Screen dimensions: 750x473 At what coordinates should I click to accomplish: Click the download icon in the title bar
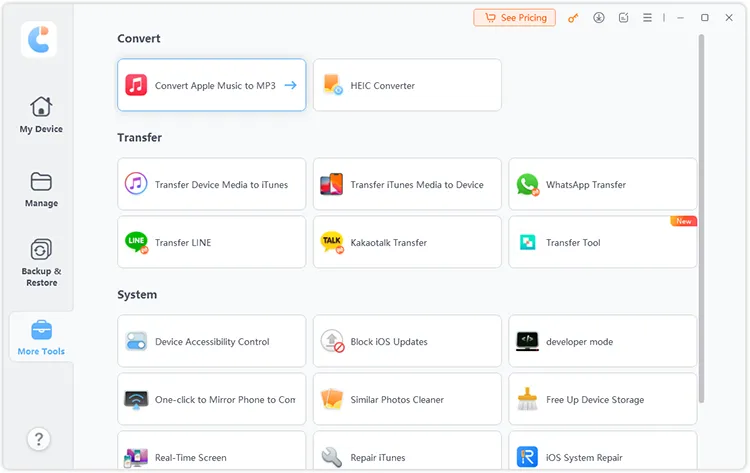pyautogui.click(x=598, y=18)
